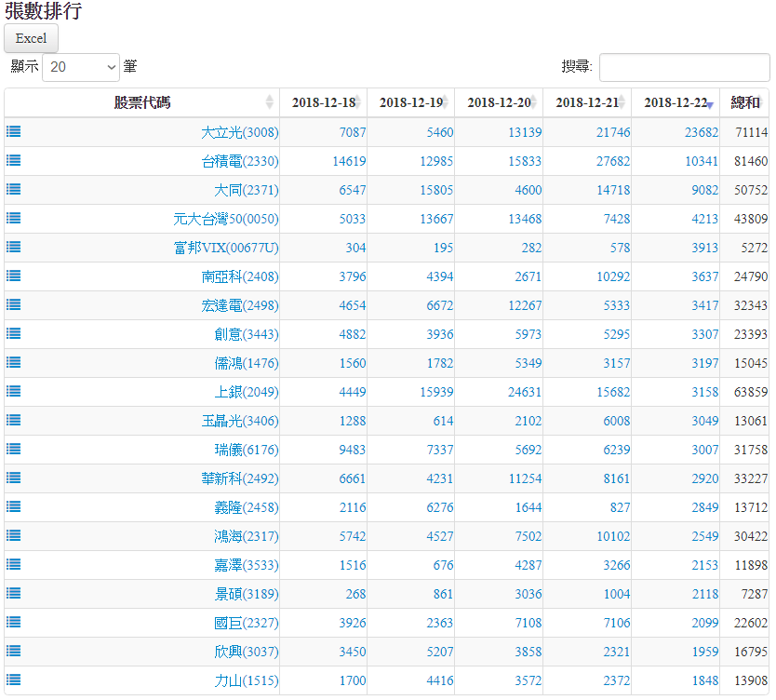Click the list icon beside 台積電(2330)
The width and height of the screenshot is (776, 700).
(14, 161)
